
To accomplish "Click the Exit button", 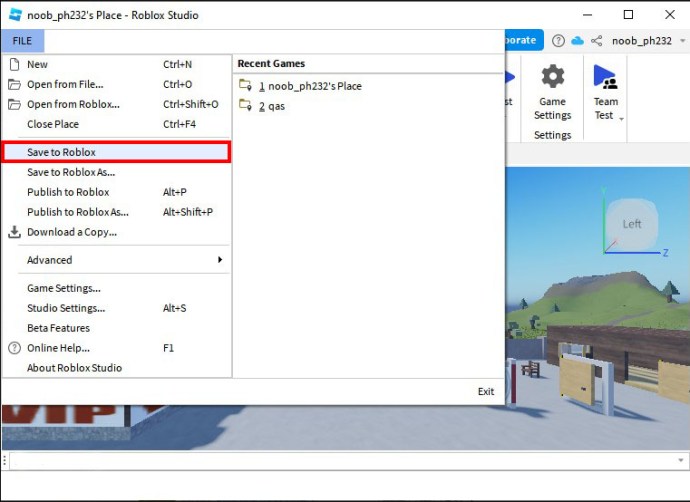I will (x=486, y=392).
